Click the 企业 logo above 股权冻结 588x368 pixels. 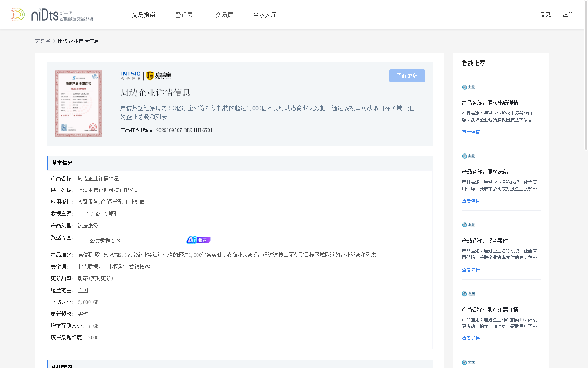469,156
